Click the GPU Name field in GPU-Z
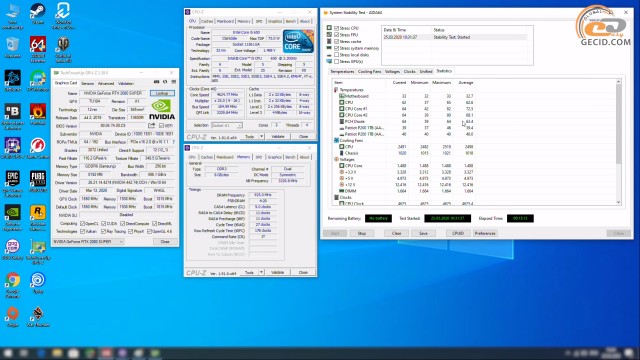Image resolution: width=640 pixels, height=360 pixels. [x=113, y=93]
